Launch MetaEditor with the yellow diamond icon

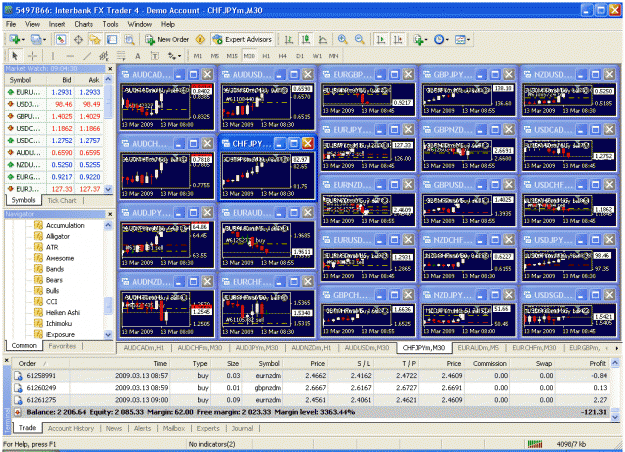(200, 39)
